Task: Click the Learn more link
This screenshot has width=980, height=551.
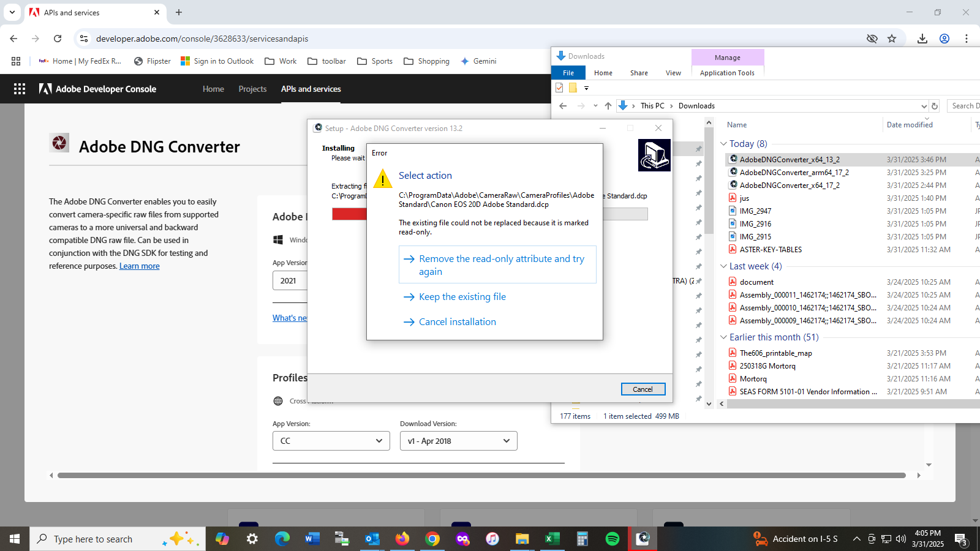Action: [x=139, y=266]
